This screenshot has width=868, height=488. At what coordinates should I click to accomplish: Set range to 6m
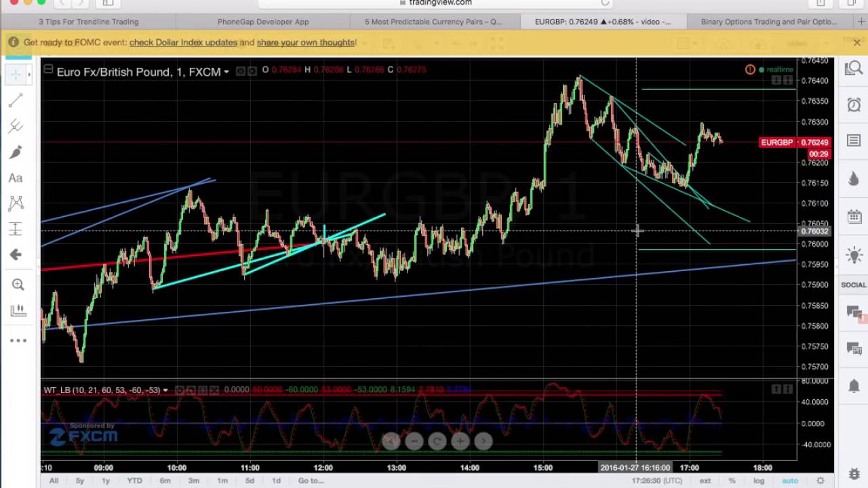[x=165, y=481]
